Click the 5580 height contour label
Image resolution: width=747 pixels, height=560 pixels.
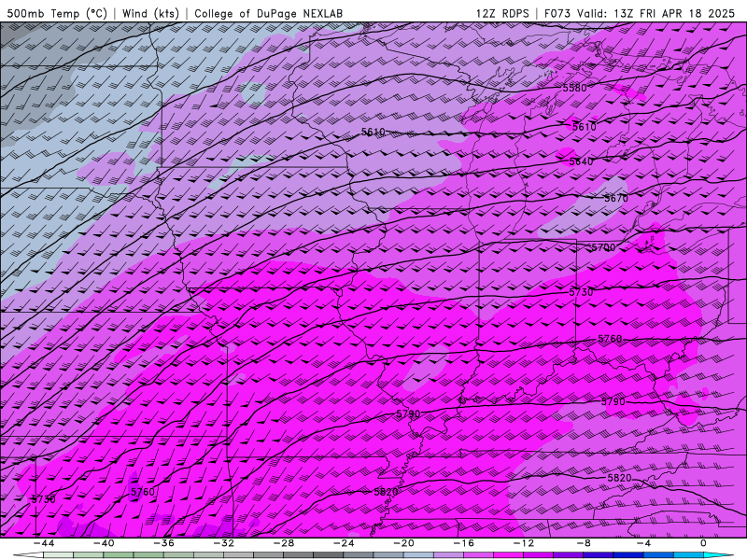[x=574, y=88]
